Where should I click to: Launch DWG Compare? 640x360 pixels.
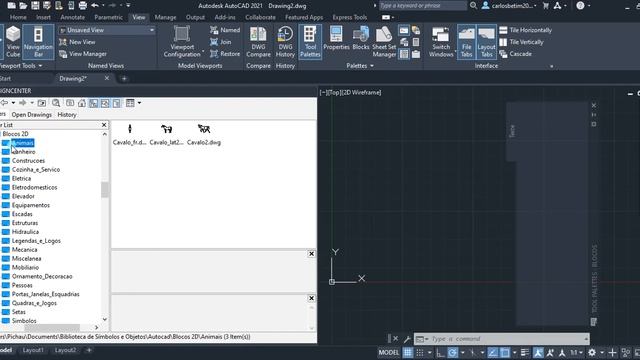coord(258,42)
